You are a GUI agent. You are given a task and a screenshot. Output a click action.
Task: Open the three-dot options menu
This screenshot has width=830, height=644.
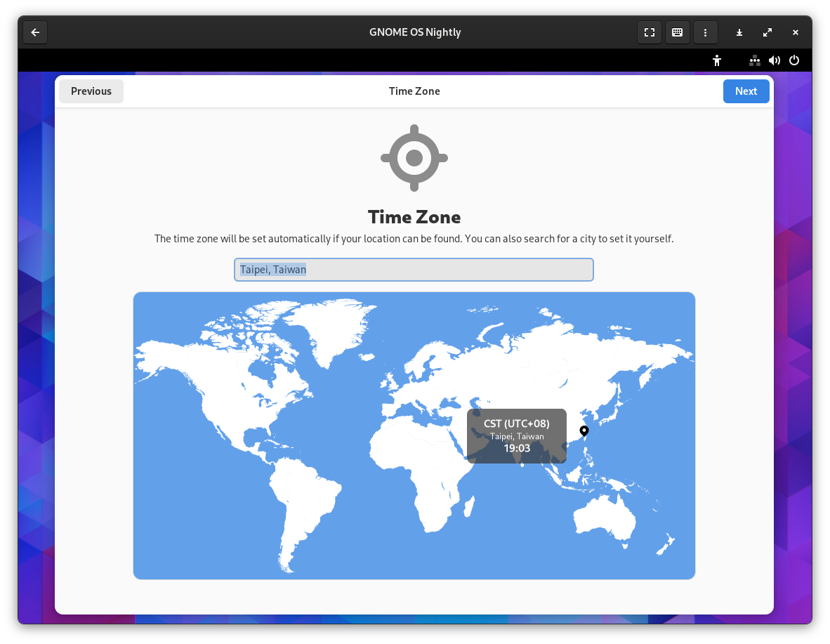[x=706, y=32]
